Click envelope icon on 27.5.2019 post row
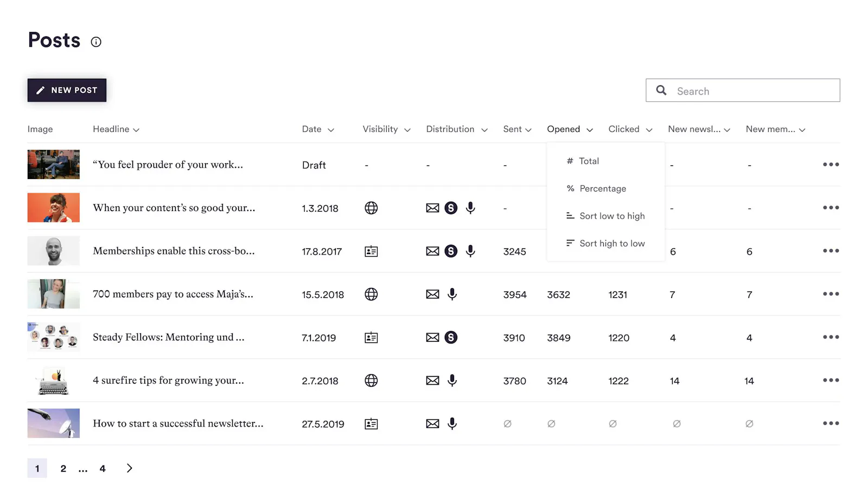This screenshot has height=504, width=868. coord(432,424)
